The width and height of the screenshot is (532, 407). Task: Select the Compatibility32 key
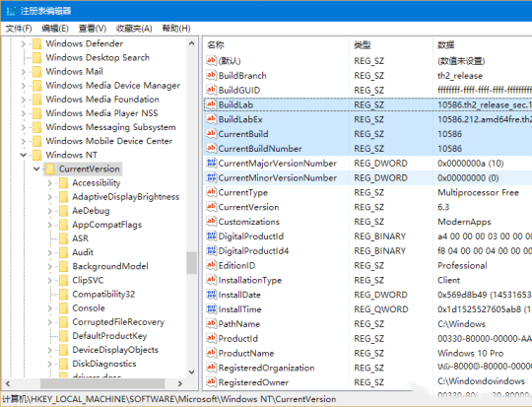[x=103, y=294]
